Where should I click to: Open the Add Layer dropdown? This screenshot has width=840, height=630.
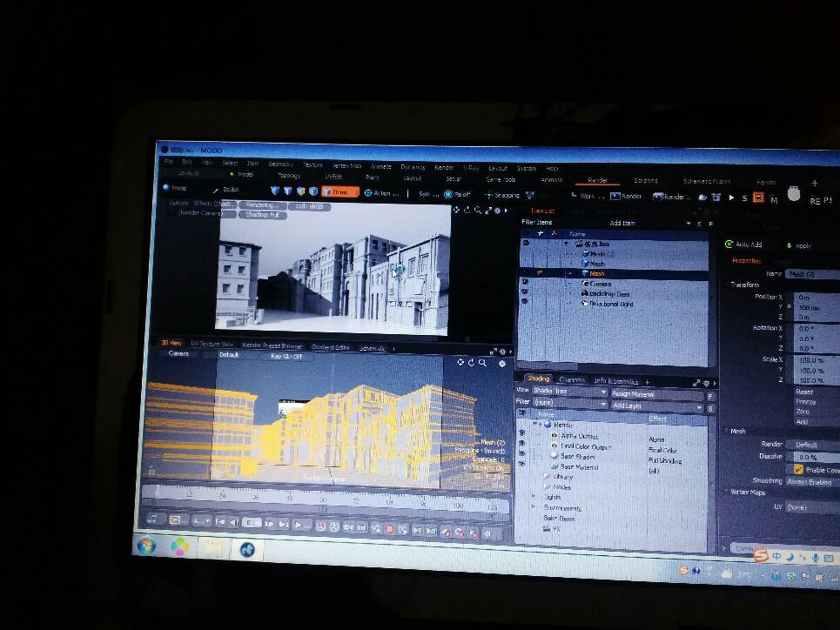pos(657,406)
